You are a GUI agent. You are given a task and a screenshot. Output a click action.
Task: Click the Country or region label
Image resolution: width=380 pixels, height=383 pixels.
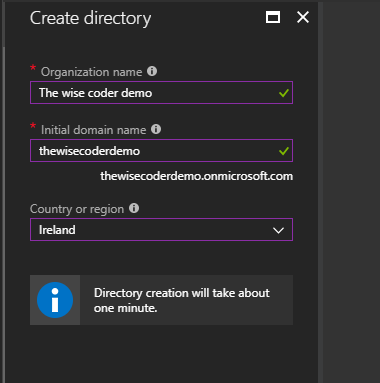77,209
